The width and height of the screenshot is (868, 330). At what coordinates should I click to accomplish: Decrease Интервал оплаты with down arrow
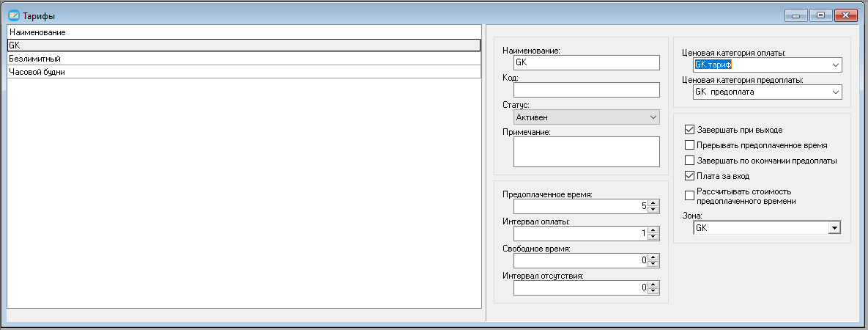point(653,237)
